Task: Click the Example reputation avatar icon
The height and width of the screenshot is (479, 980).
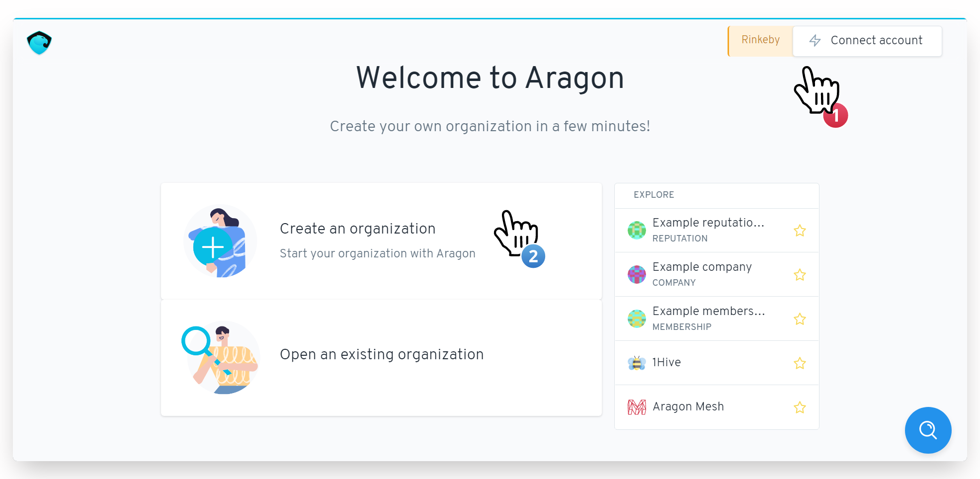Action: [637, 230]
